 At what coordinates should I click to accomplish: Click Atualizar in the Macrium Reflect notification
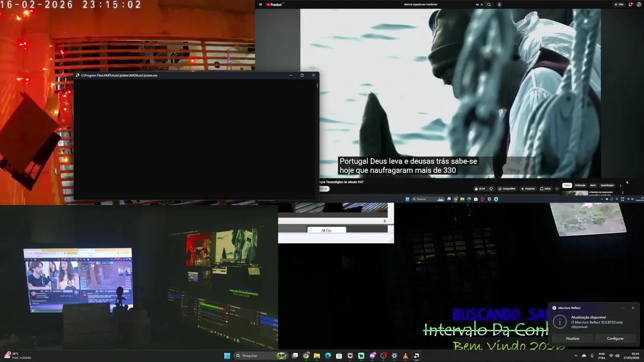coord(573,338)
